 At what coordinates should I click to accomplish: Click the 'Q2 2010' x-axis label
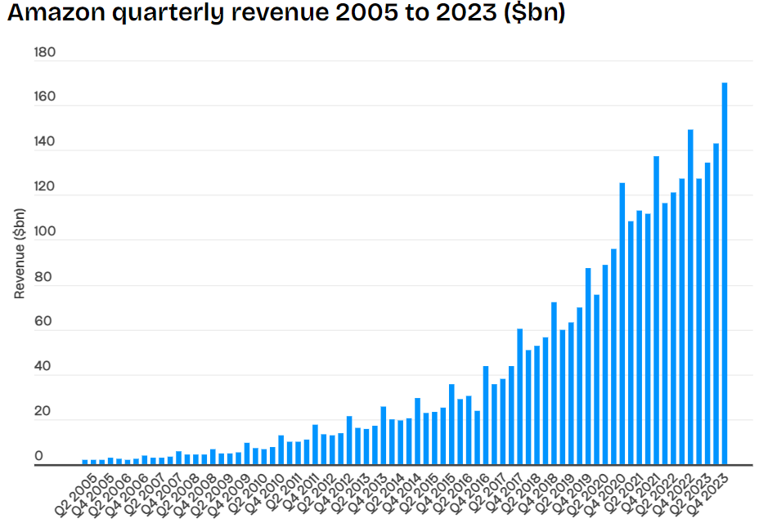click(x=246, y=496)
